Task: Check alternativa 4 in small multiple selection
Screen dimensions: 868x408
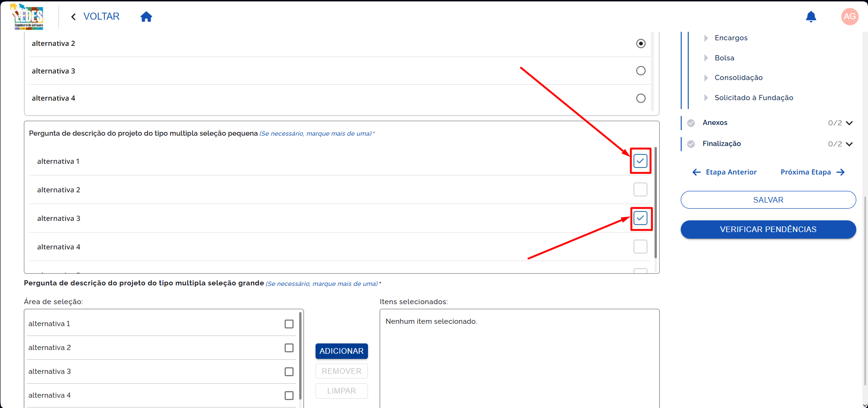Action: (640, 247)
